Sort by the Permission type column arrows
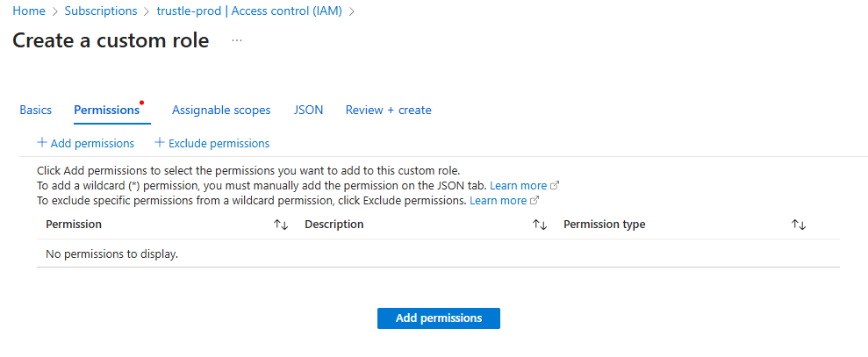Screen dimensions: 868x357 (799, 225)
